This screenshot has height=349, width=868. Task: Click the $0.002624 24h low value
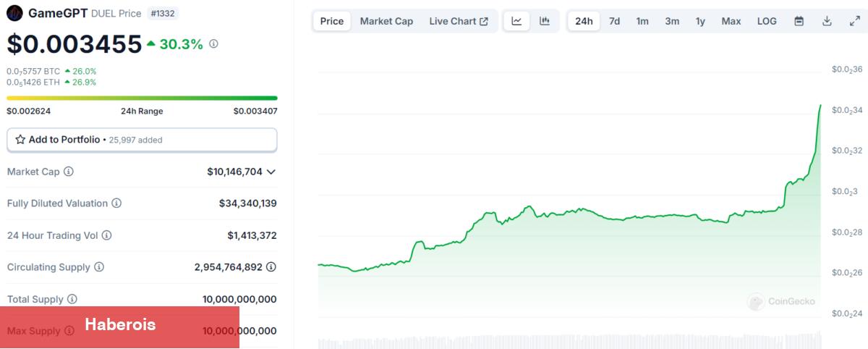coord(29,111)
